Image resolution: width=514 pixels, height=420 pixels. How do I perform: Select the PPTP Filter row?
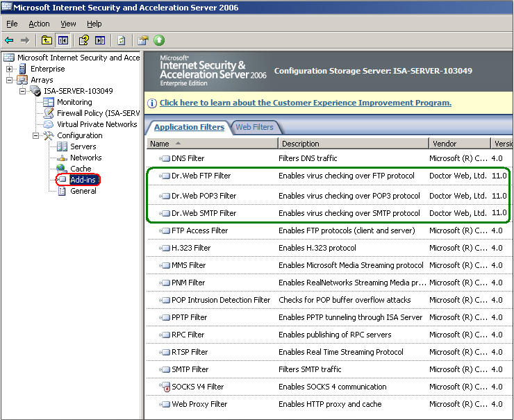329,317
